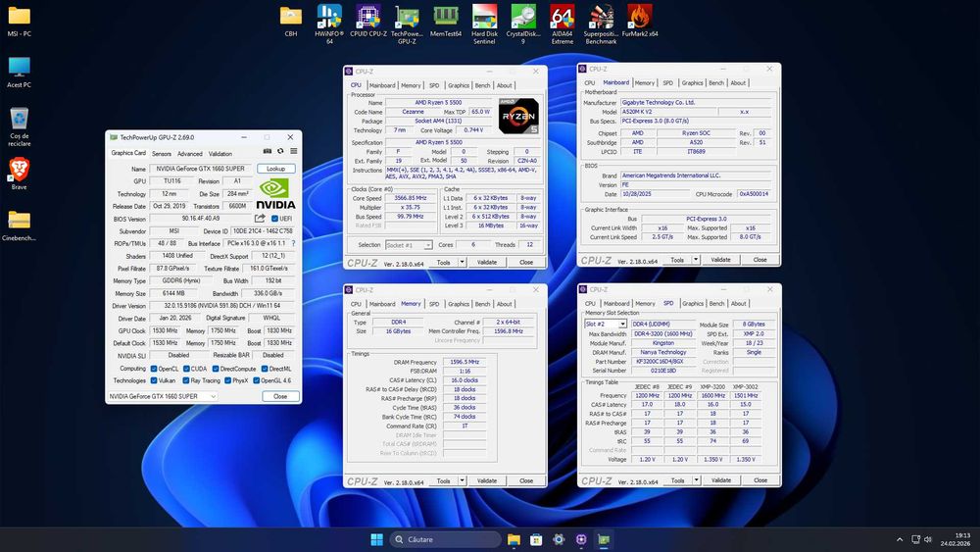
Task: Click the Bus Interface question mark in GPU-Z
Action: tap(293, 243)
